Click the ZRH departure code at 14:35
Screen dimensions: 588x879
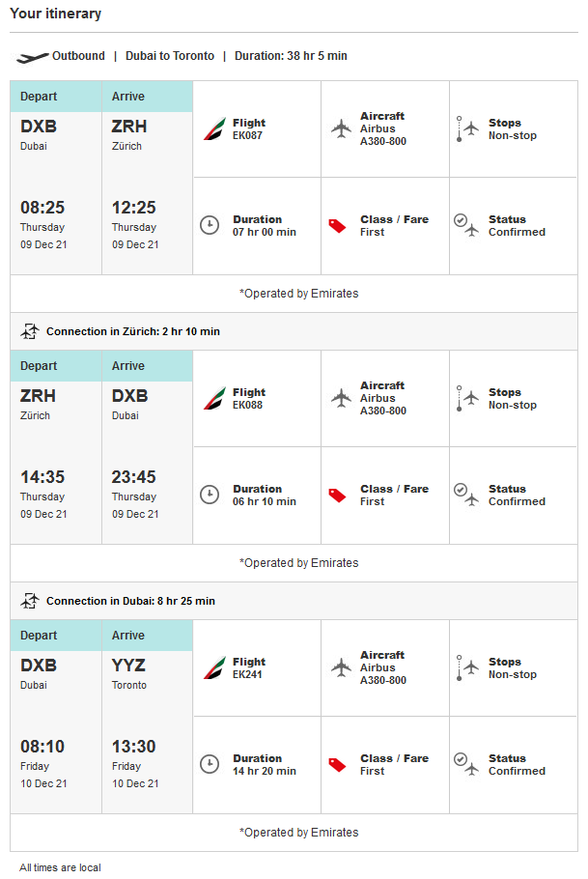[39, 396]
